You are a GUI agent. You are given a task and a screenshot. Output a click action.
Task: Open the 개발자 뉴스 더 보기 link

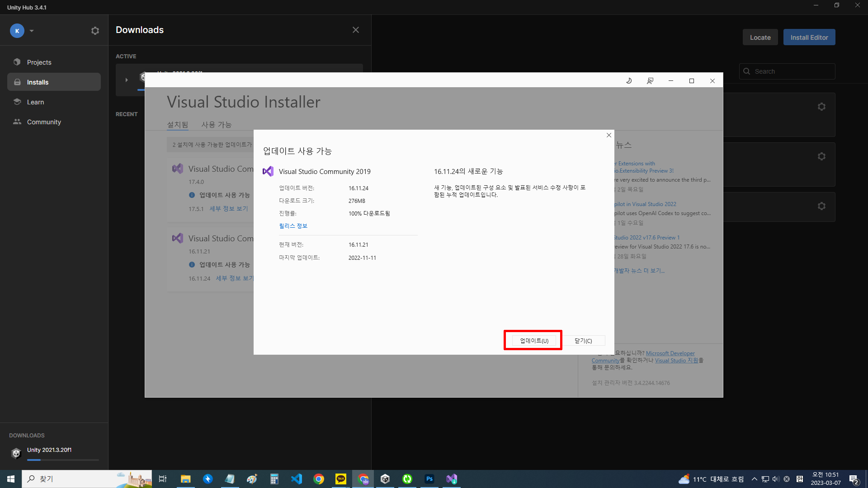(x=639, y=271)
